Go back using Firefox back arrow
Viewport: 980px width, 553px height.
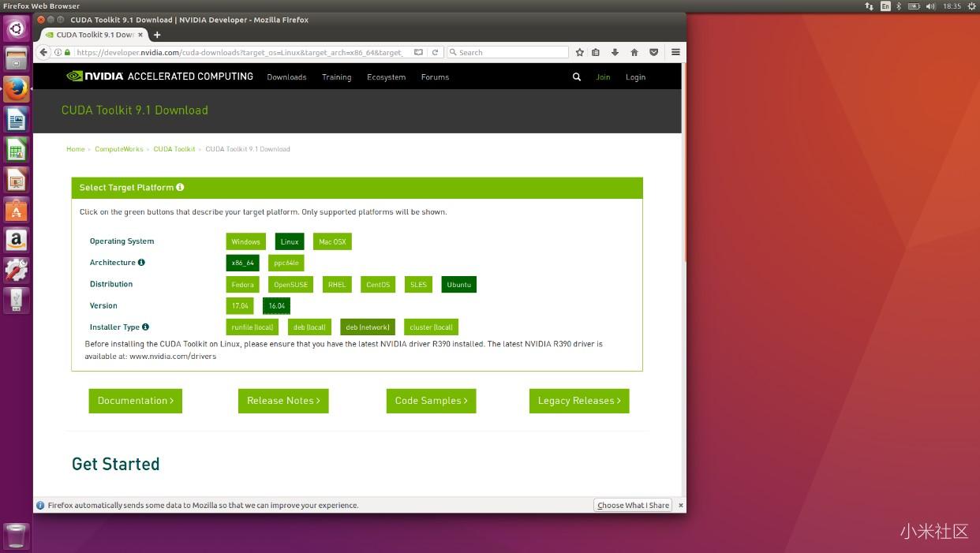(x=43, y=52)
